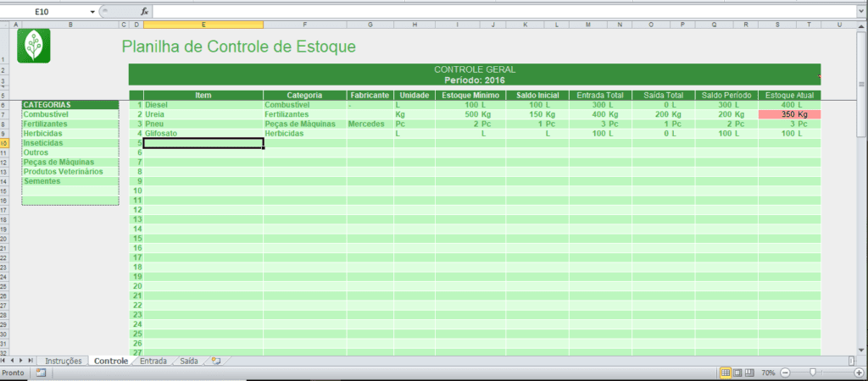Image resolution: width=868 pixels, height=381 pixels.
Task: Click the Estoque Mínimo header cell
Action: tap(470, 95)
